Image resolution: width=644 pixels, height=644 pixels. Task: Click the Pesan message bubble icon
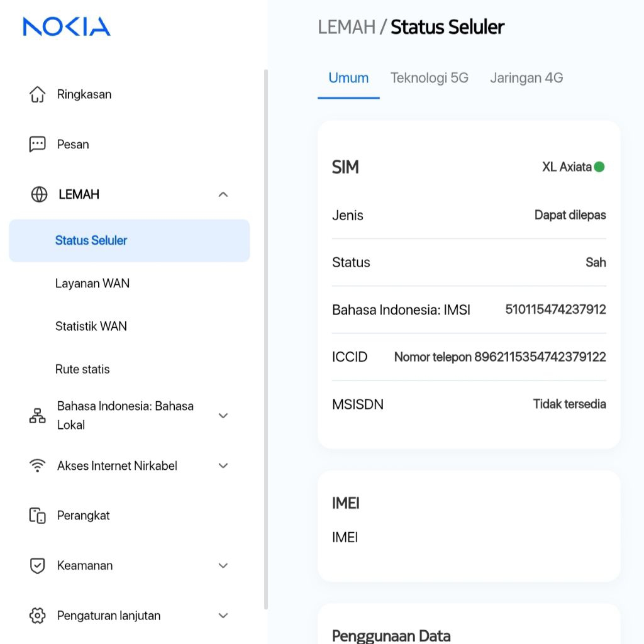point(38,144)
